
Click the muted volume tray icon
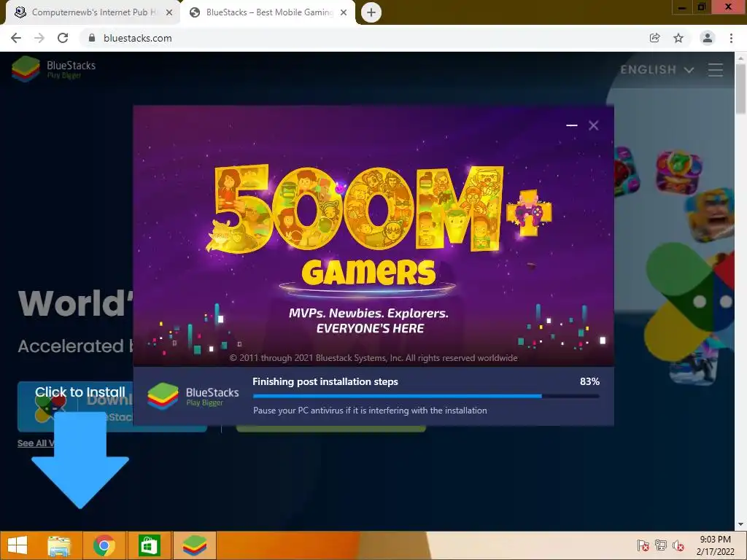[678, 545]
